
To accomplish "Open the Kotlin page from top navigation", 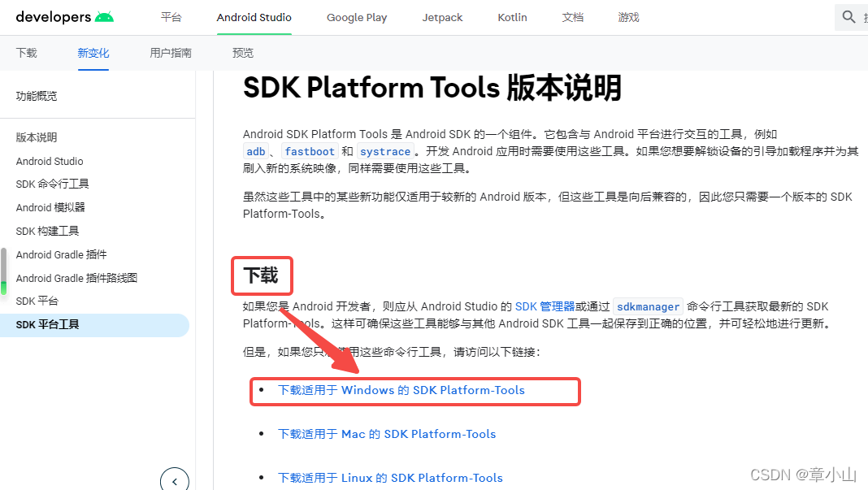I will pyautogui.click(x=512, y=16).
